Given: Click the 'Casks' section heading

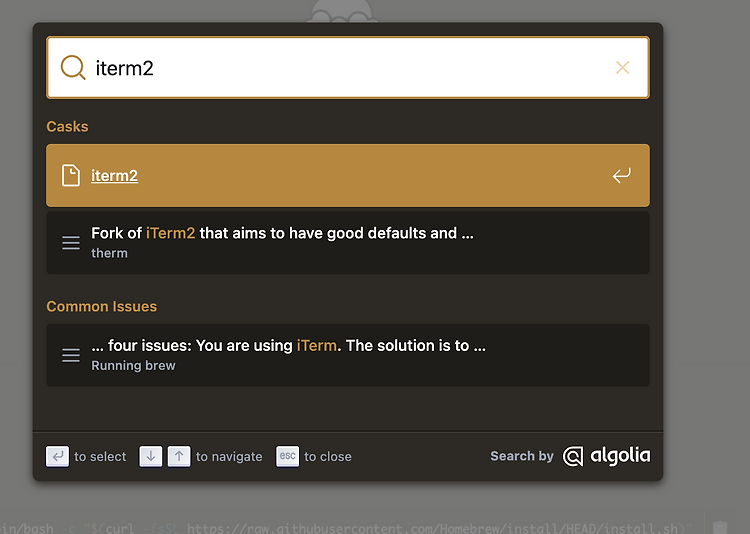Looking at the screenshot, I should click(67, 126).
